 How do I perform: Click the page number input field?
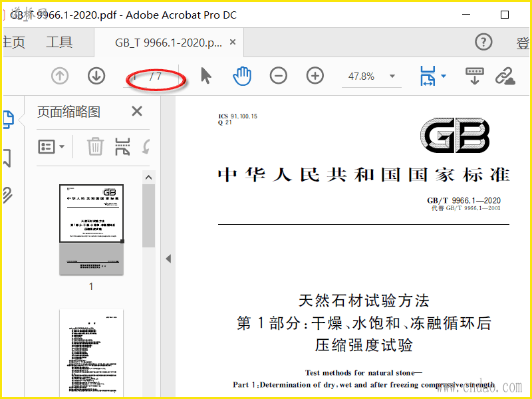pyautogui.click(x=135, y=76)
